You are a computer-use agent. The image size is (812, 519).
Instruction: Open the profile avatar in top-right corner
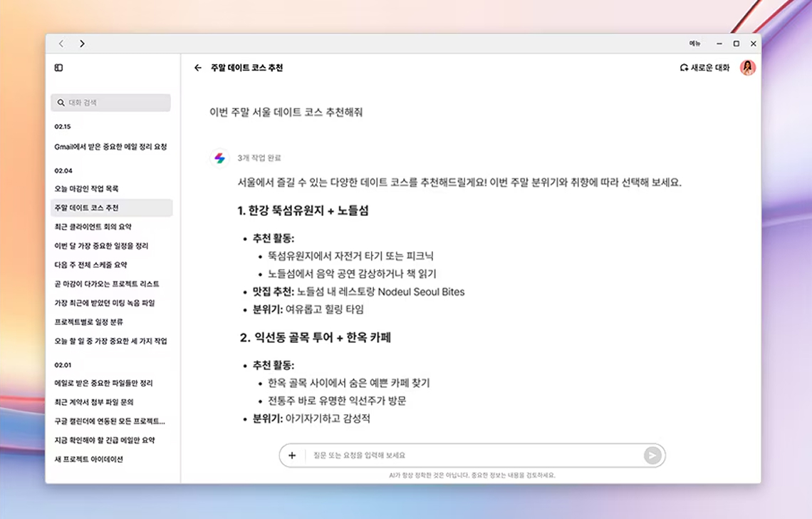pyautogui.click(x=747, y=67)
